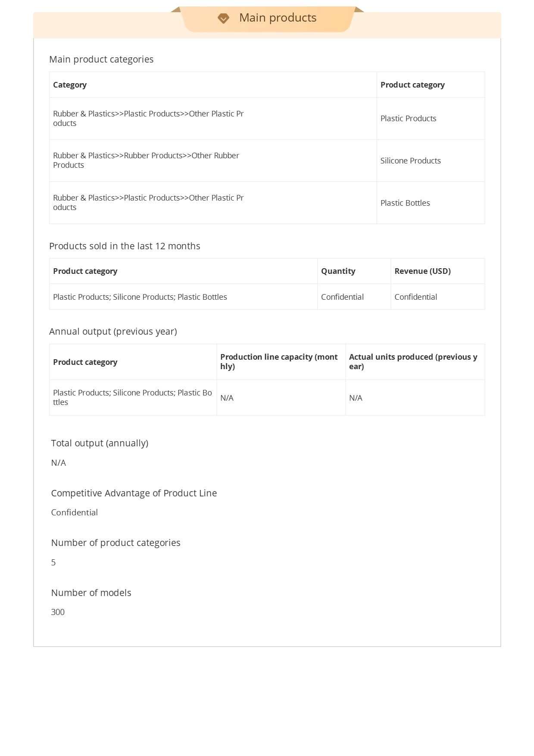
Task: Click the Actual units produced header
Action: pyautogui.click(x=413, y=361)
